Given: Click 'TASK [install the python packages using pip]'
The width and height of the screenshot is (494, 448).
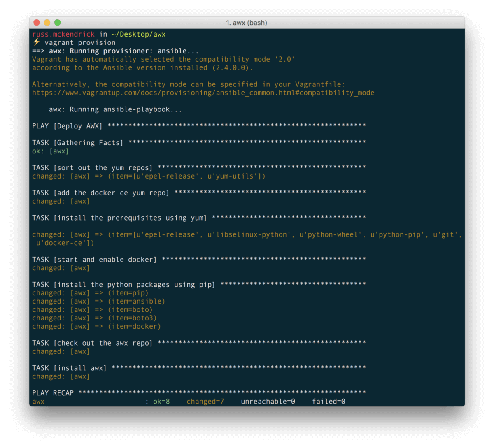Looking at the screenshot, I should (x=123, y=285).
